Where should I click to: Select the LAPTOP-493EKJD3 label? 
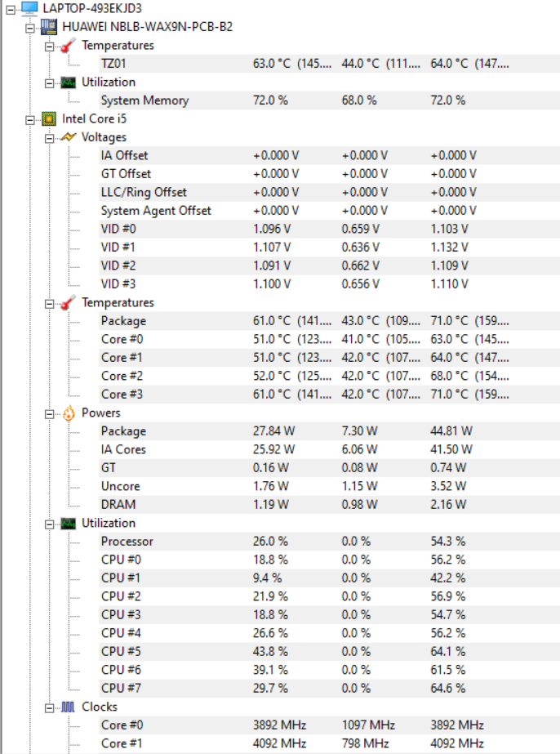coord(91,8)
